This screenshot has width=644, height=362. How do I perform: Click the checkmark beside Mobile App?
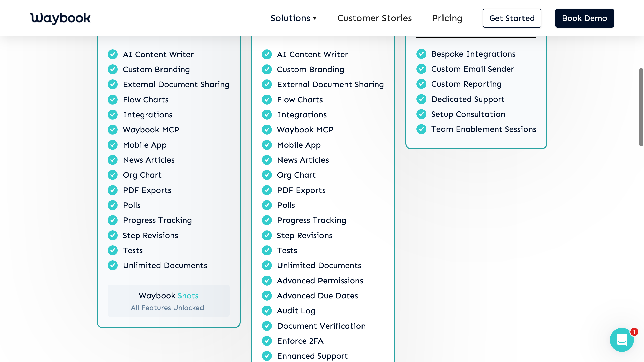(x=112, y=145)
